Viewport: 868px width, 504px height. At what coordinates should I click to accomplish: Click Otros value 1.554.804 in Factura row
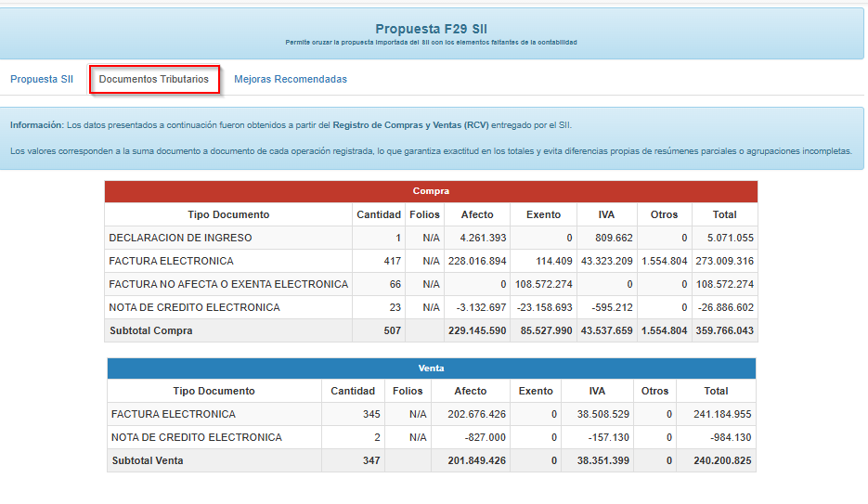[665, 261]
